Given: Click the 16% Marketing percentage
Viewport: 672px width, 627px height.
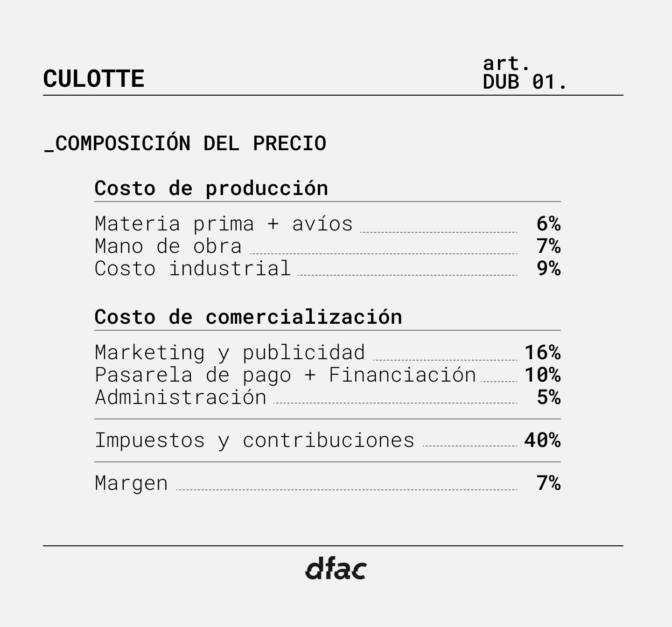Looking at the screenshot, I should click(542, 353).
